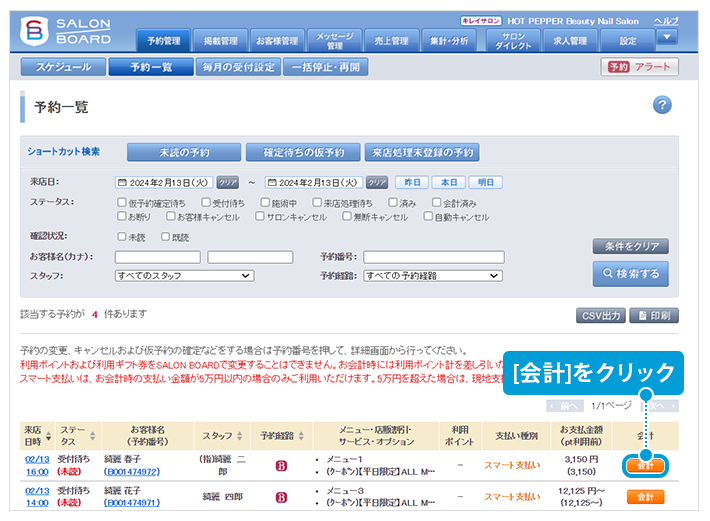The height and width of the screenshot is (521, 710).
Task: Expand the 予約経路 dropdown
Action: click(432, 275)
